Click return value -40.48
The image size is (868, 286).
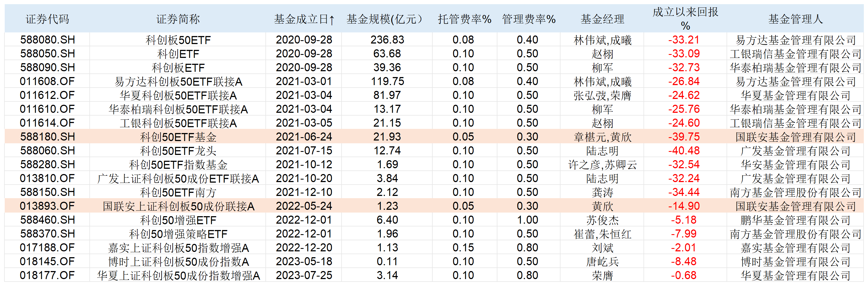click(684, 151)
